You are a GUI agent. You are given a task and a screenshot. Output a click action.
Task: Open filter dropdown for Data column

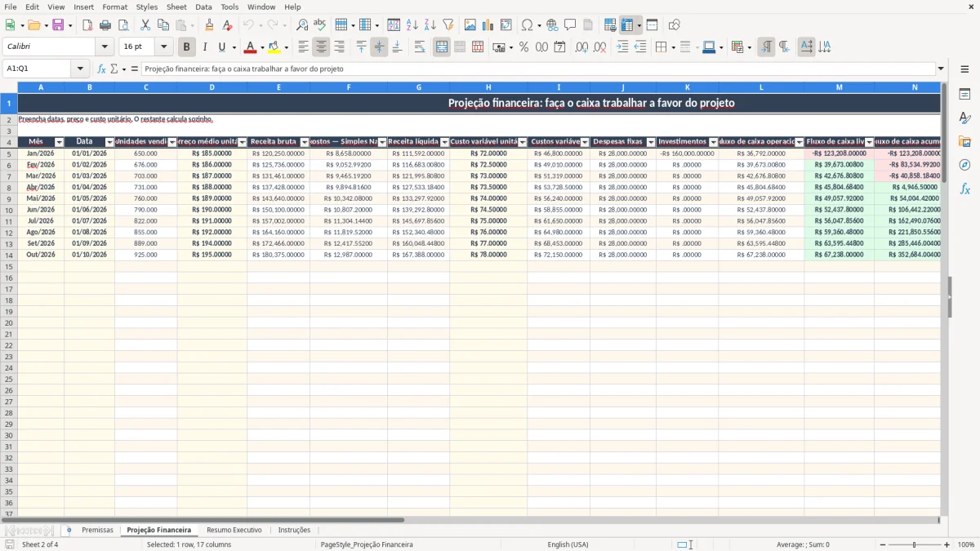(x=109, y=142)
